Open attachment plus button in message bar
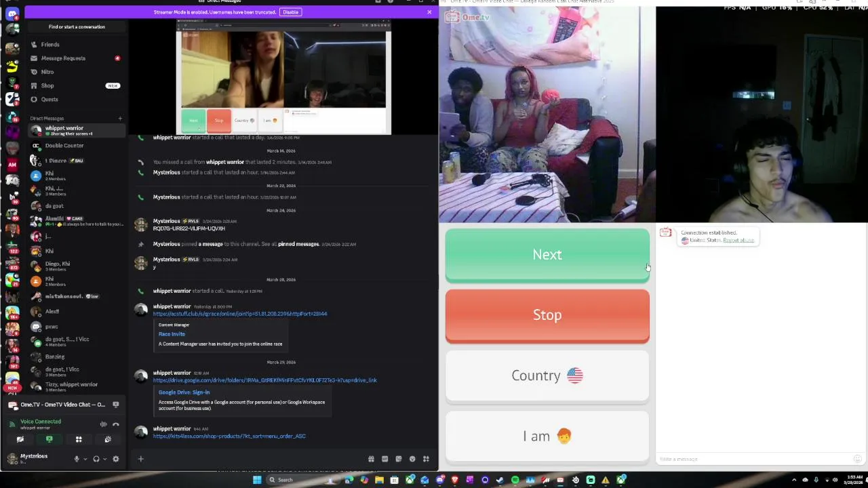Viewport: 868px width, 488px height. [x=140, y=459]
